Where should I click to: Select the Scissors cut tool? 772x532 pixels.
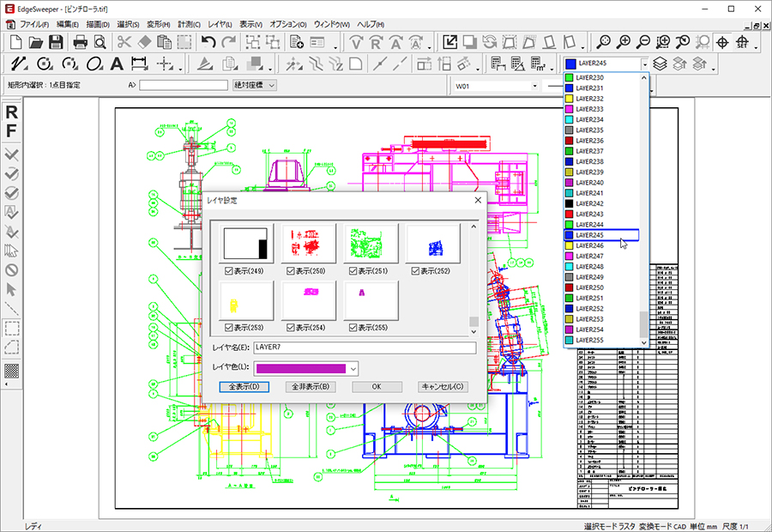(124, 41)
